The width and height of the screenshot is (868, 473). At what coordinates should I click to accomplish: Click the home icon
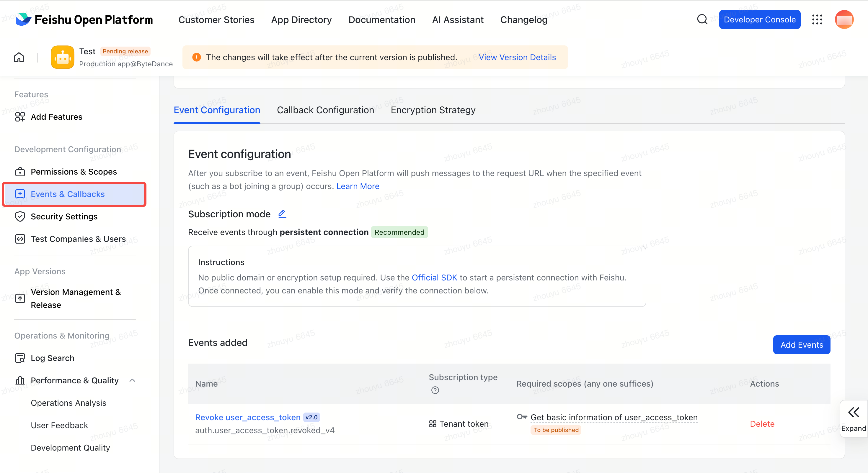(x=19, y=57)
